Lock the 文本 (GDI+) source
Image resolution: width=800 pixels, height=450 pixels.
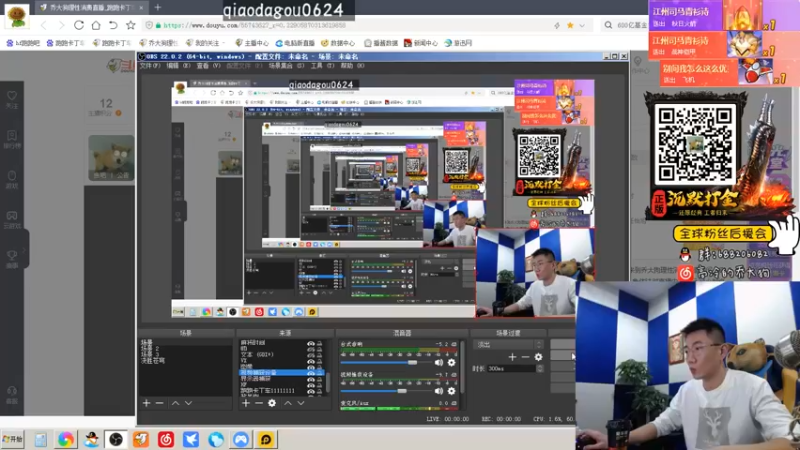[320, 355]
